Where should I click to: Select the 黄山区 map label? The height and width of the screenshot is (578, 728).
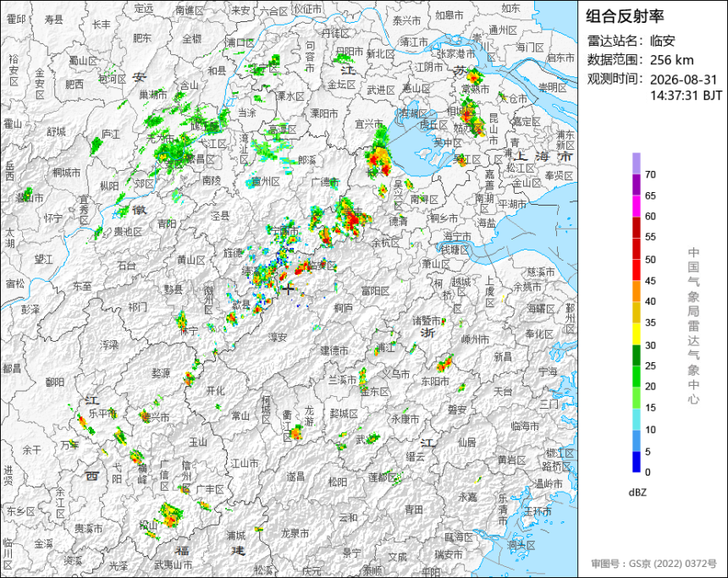190,260
